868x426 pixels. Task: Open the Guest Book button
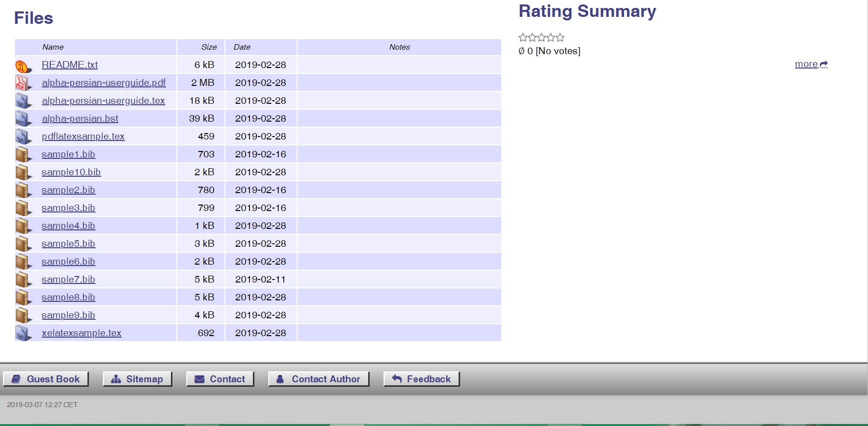(x=46, y=379)
